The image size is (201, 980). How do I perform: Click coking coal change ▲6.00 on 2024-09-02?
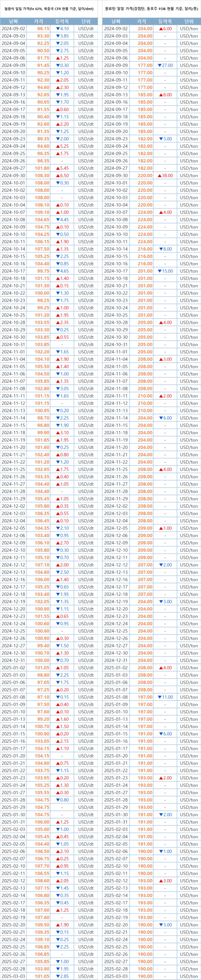pyautogui.click(x=165, y=28)
